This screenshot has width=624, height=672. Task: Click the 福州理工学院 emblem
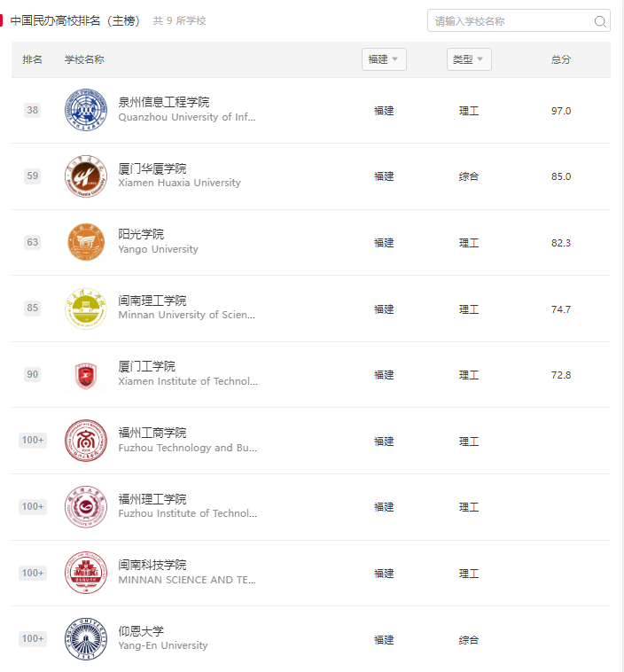[x=86, y=507]
